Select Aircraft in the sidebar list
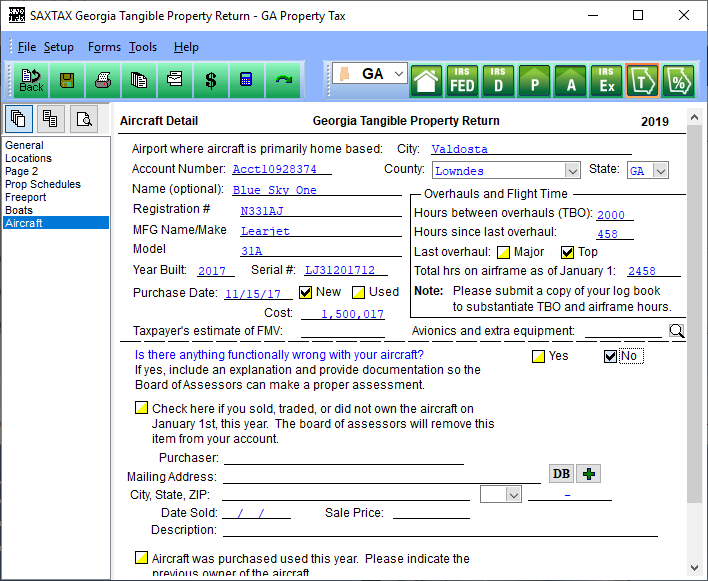708x581 pixels. point(56,223)
